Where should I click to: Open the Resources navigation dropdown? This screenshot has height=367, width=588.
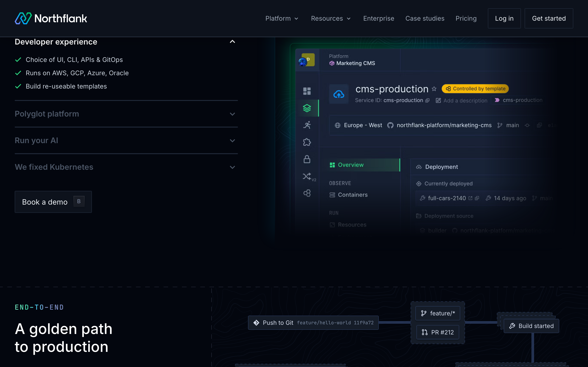[331, 18]
